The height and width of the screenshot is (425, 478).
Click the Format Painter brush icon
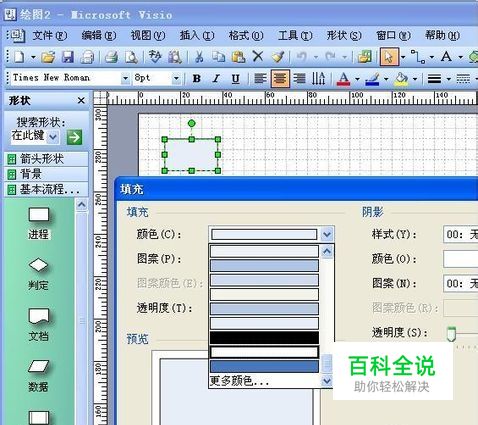coord(278,57)
